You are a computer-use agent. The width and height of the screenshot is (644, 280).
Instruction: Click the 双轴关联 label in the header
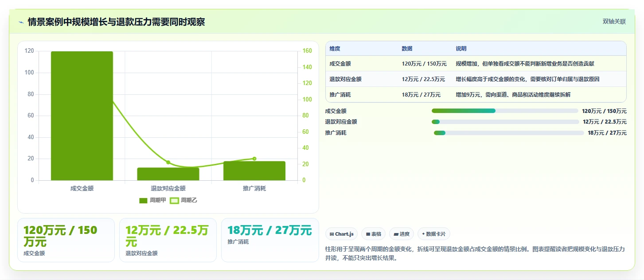click(x=614, y=21)
